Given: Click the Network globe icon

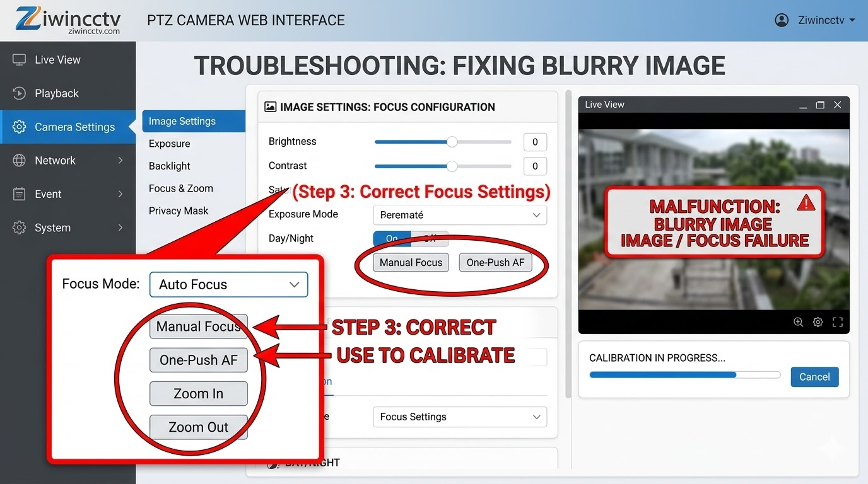Looking at the screenshot, I should pos(20,160).
